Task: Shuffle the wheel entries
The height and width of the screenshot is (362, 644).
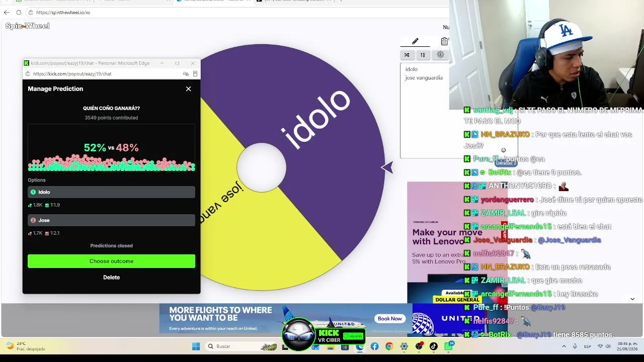Action: tap(407, 55)
